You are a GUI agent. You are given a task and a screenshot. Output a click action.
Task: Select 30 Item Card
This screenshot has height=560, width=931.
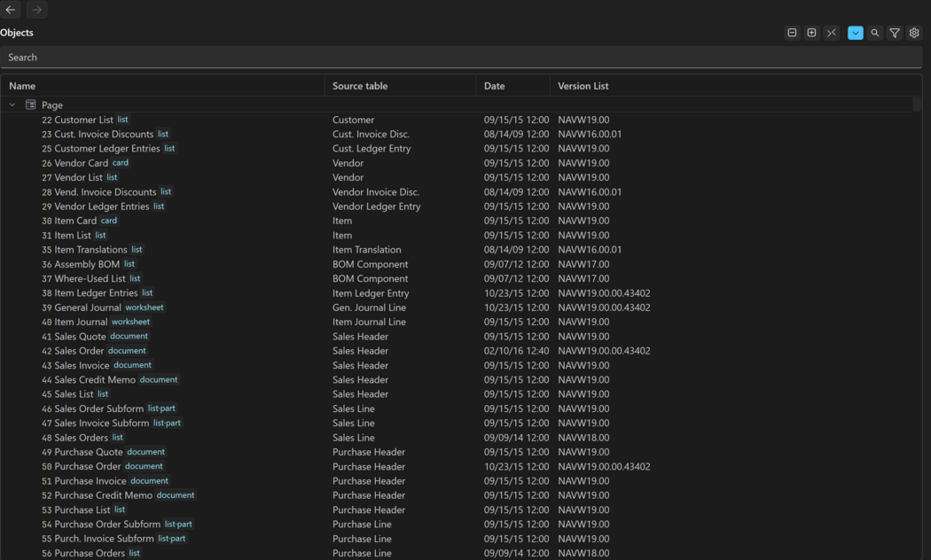[69, 221]
